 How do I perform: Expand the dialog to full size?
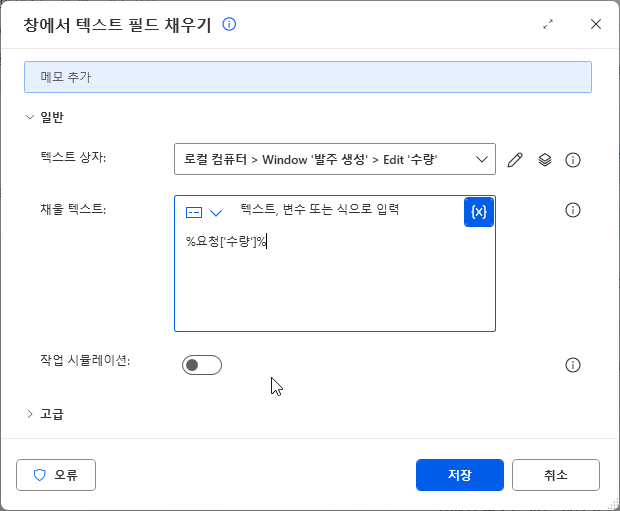pyautogui.click(x=548, y=25)
